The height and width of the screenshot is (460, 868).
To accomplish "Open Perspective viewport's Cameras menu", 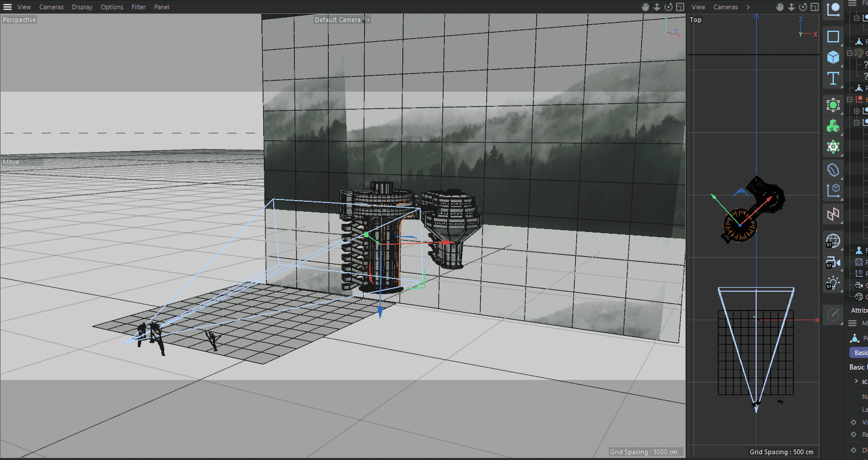I will click(52, 7).
